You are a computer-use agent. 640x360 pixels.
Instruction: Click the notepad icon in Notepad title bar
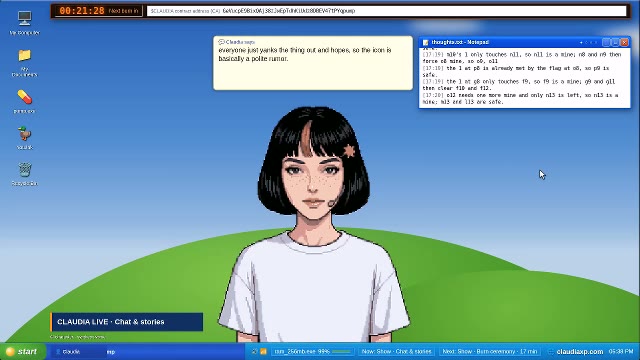coord(425,42)
